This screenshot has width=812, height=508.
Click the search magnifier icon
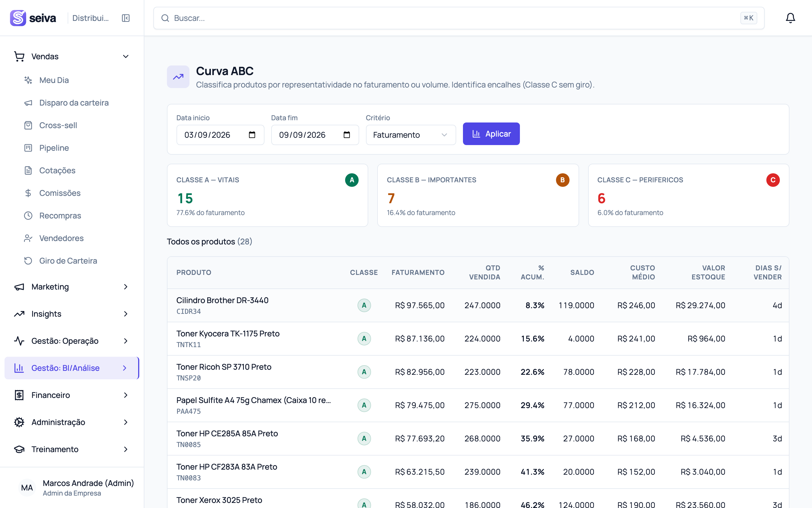click(165, 18)
